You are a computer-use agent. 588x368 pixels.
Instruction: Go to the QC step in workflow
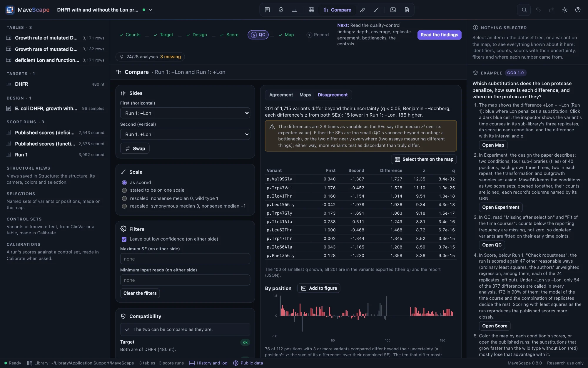tap(258, 35)
